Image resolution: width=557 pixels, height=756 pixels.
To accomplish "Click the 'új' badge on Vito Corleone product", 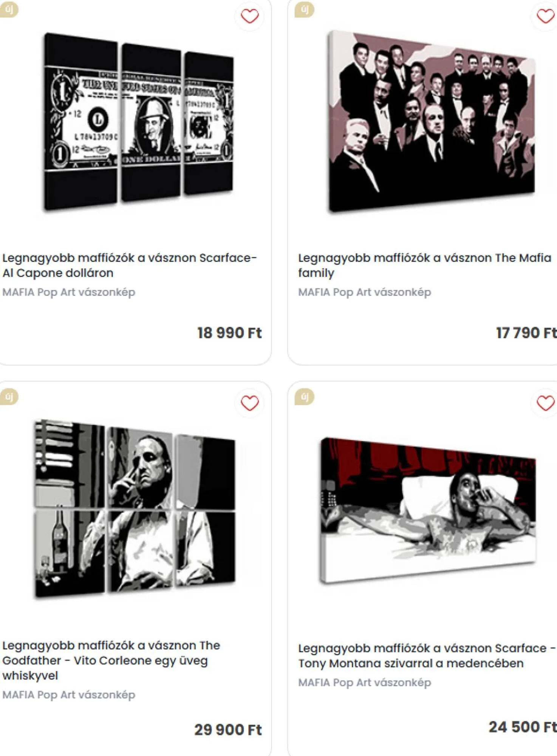I will tap(9, 397).
